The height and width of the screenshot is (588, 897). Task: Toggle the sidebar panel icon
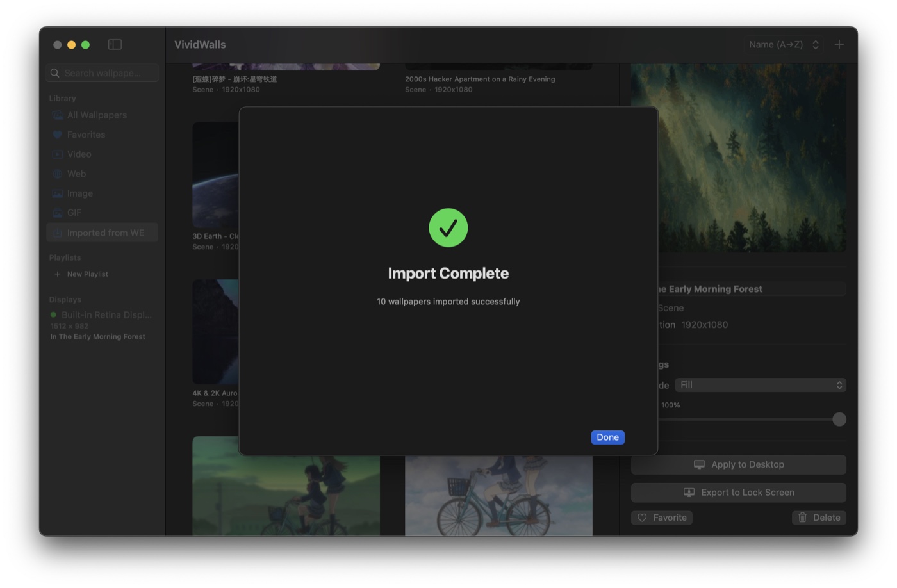tap(115, 44)
